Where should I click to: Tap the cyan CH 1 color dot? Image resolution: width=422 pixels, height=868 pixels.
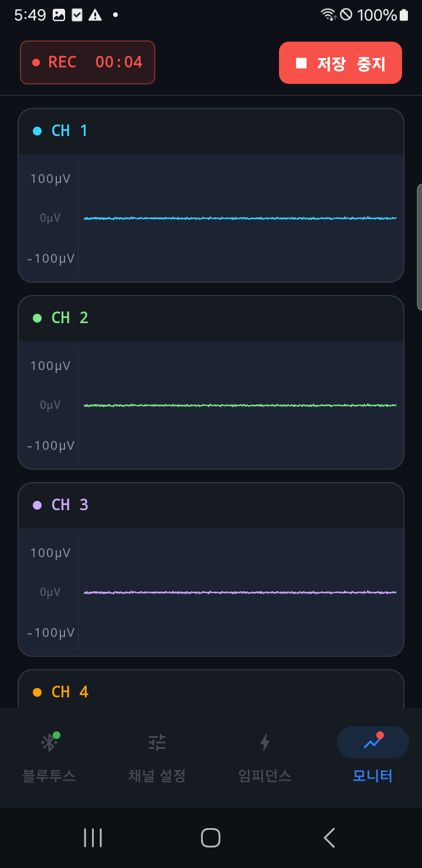coord(38,131)
